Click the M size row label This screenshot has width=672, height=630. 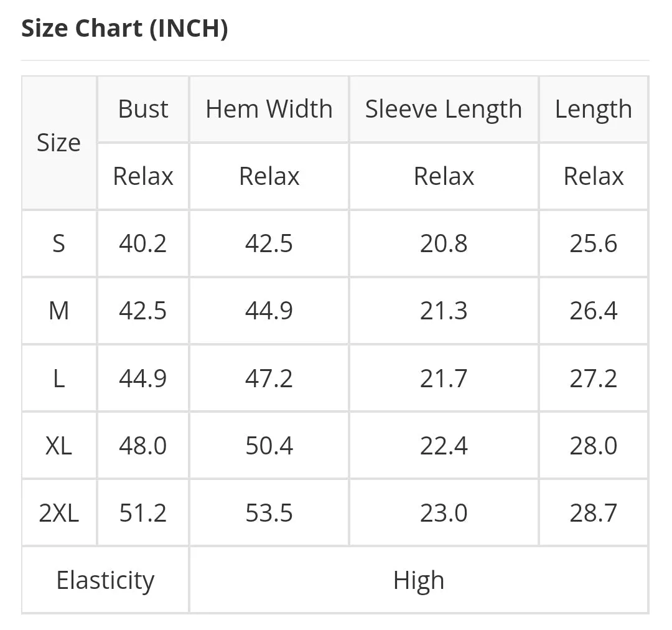click(x=58, y=311)
